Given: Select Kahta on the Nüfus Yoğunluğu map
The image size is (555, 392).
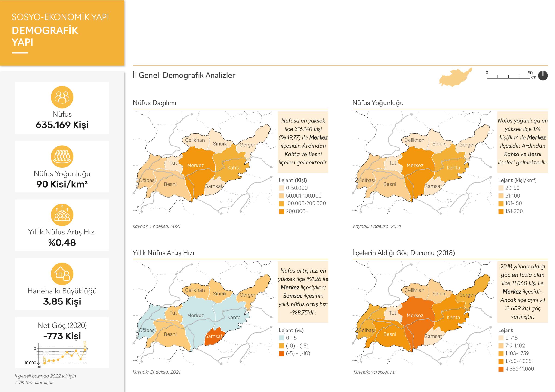Looking at the screenshot, I should [x=453, y=168].
